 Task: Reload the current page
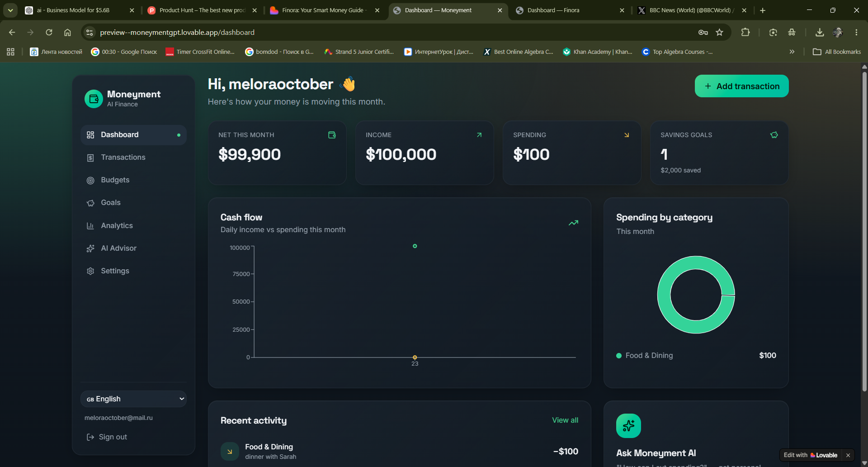(49, 32)
